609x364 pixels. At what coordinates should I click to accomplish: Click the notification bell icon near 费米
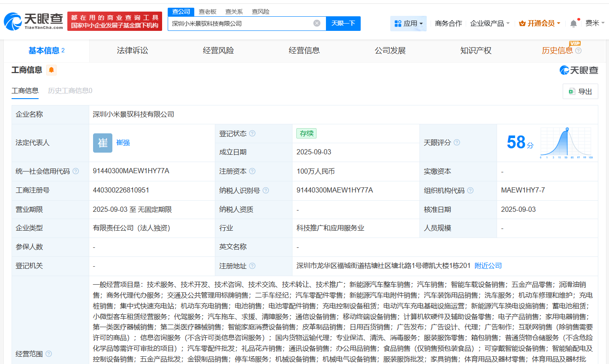click(573, 23)
